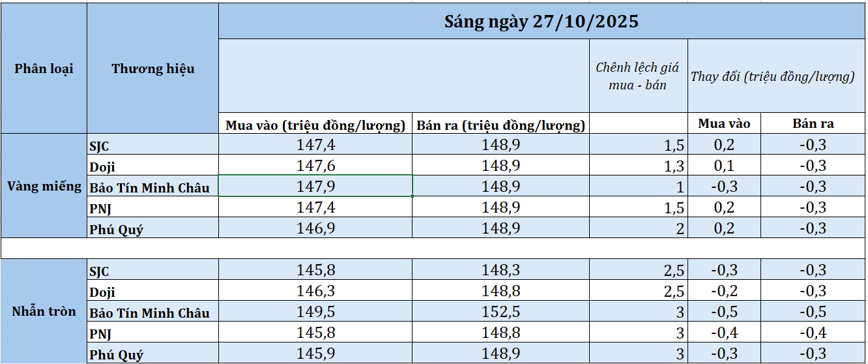868x364 pixels.
Task: Click the "Sáng ngày 27/10/2025" title cell
Action: [x=542, y=22]
